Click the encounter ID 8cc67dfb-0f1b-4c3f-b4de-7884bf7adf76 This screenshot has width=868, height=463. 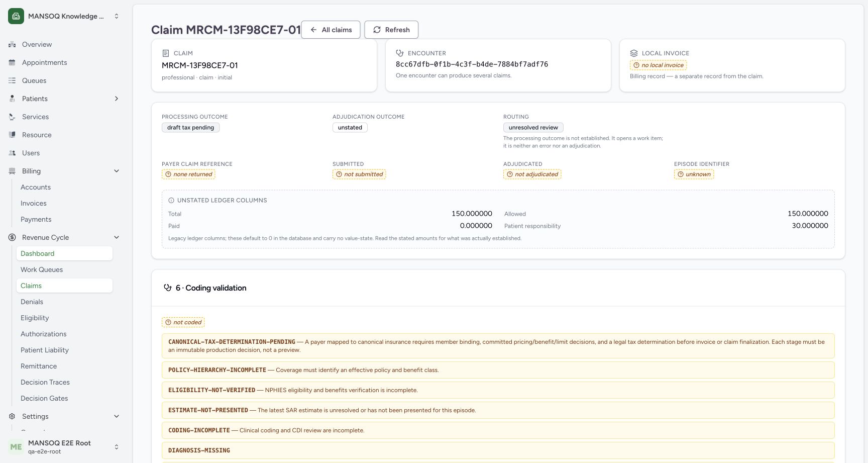click(x=472, y=64)
